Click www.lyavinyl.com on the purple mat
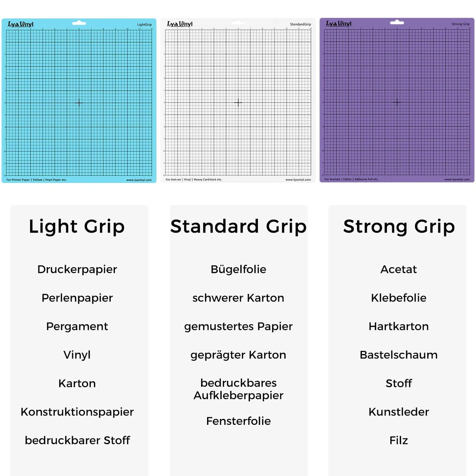The height and width of the screenshot is (476, 476). [x=457, y=179]
